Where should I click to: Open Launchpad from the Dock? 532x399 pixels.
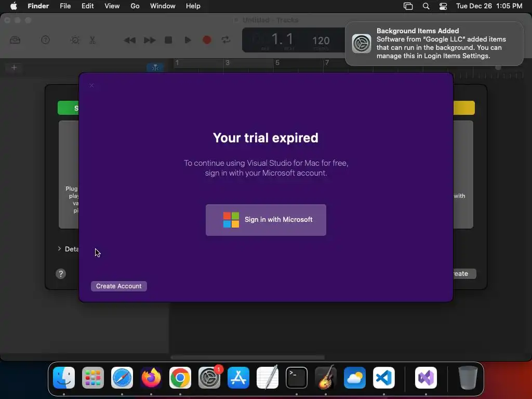coord(93,378)
